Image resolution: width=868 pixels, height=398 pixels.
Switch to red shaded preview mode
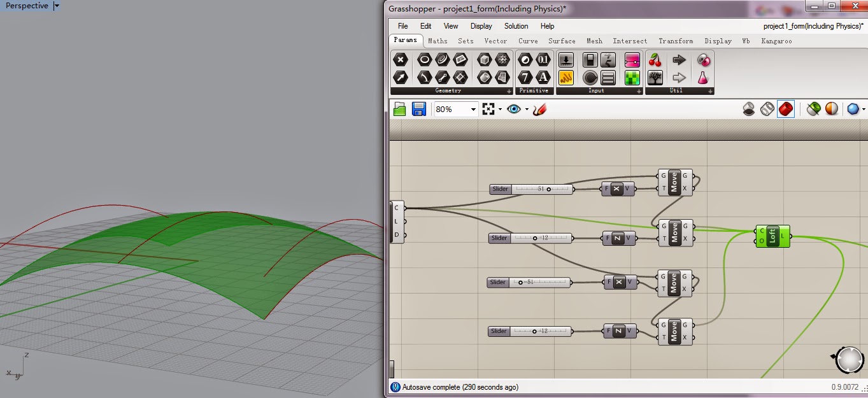coord(786,109)
